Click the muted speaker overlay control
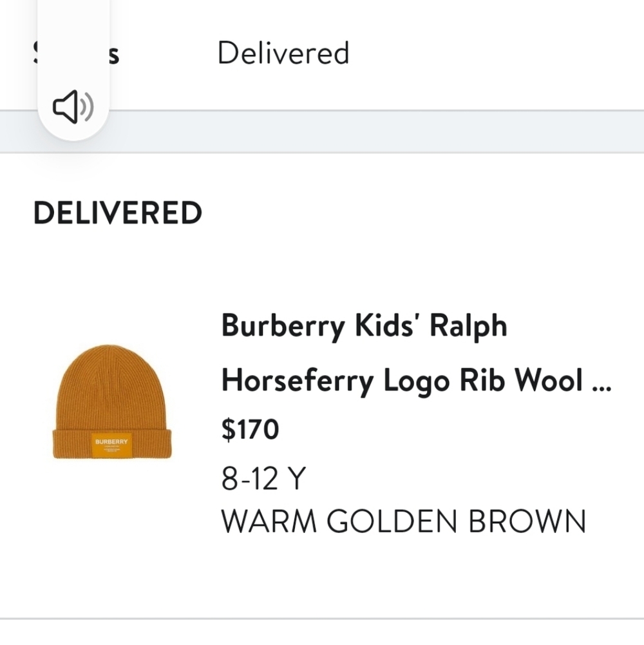Viewport: 644px width, 645px height. (x=73, y=106)
